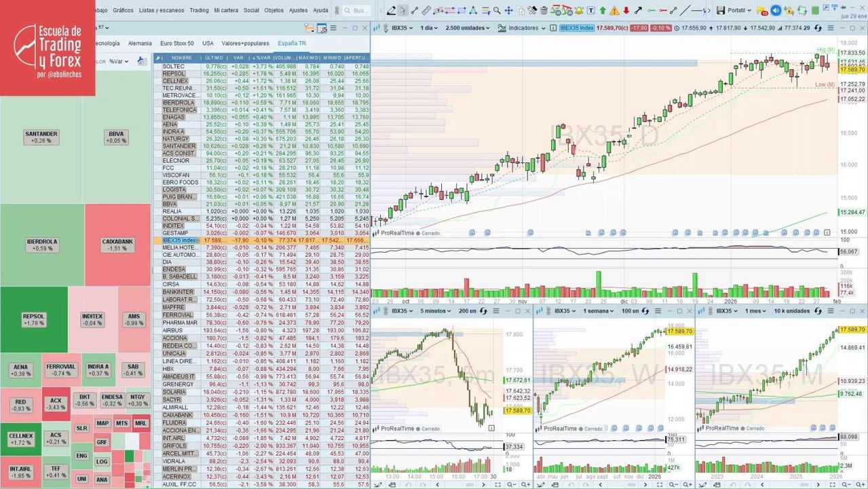Insert a red down arrow marker
This screenshot has width=868, height=489.
coord(626,10)
